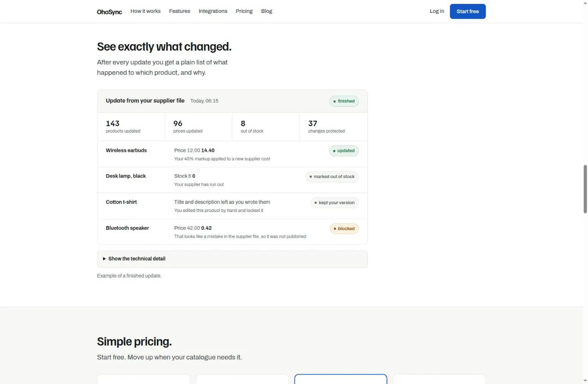588x384 pixels.
Task: Click the kept your version badge
Action: coord(335,203)
